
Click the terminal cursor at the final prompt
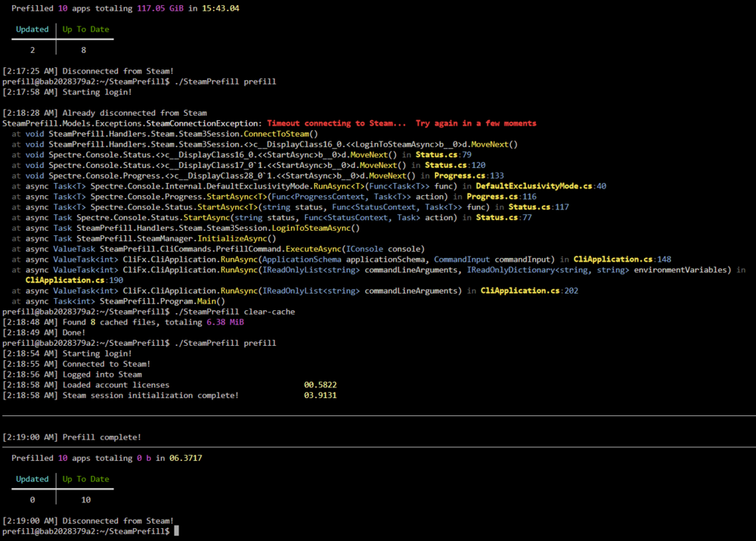coord(176,531)
